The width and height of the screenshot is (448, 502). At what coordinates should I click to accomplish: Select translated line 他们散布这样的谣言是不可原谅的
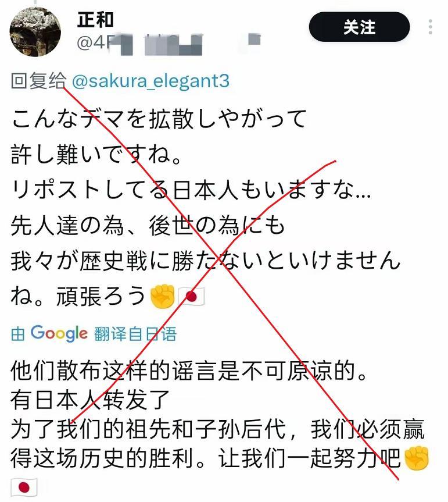[x=188, y=371]
